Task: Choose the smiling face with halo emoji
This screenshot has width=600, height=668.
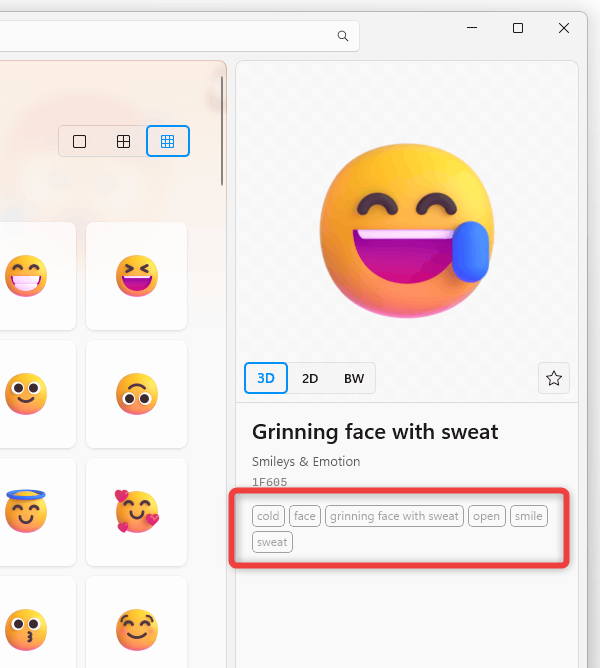Action: tap(26, 512)
